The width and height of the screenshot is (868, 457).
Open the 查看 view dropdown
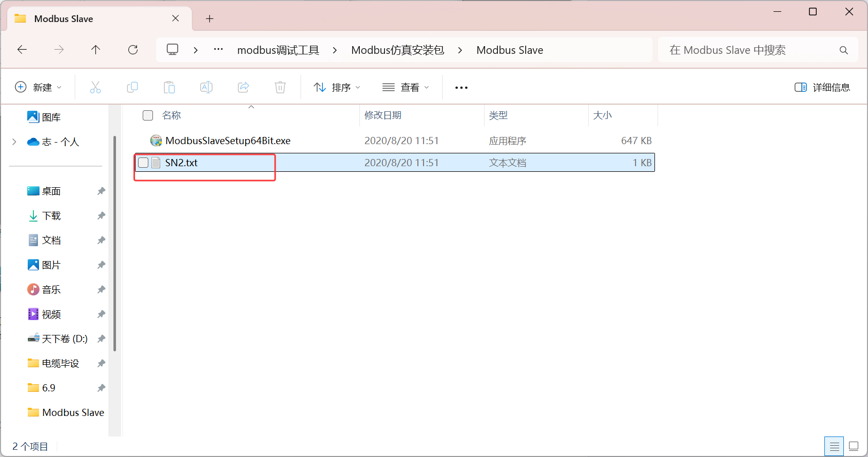point(406,87)
